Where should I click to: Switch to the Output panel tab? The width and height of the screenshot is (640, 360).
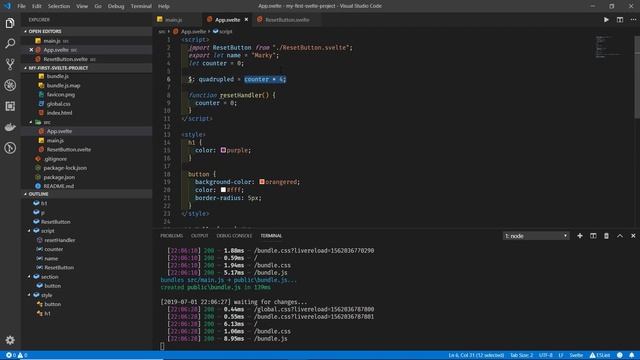pyautogui.click(x=199, y=236)
